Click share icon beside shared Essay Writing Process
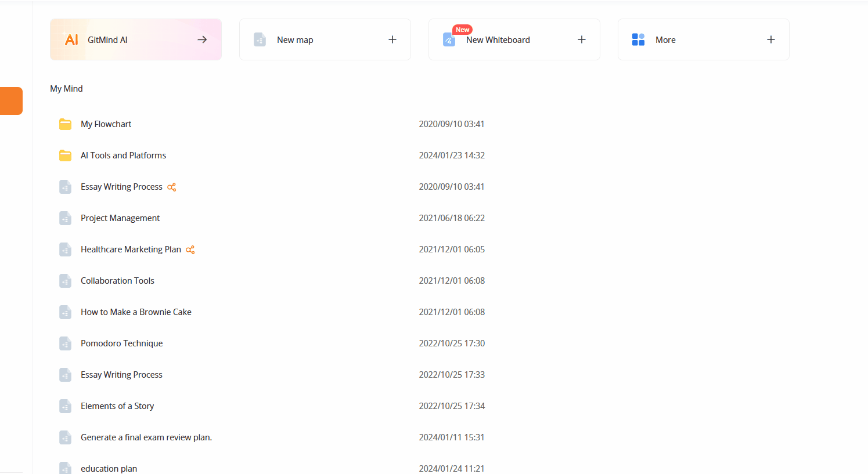Viewport: 868px width, 474px height. tap(172, 187)
